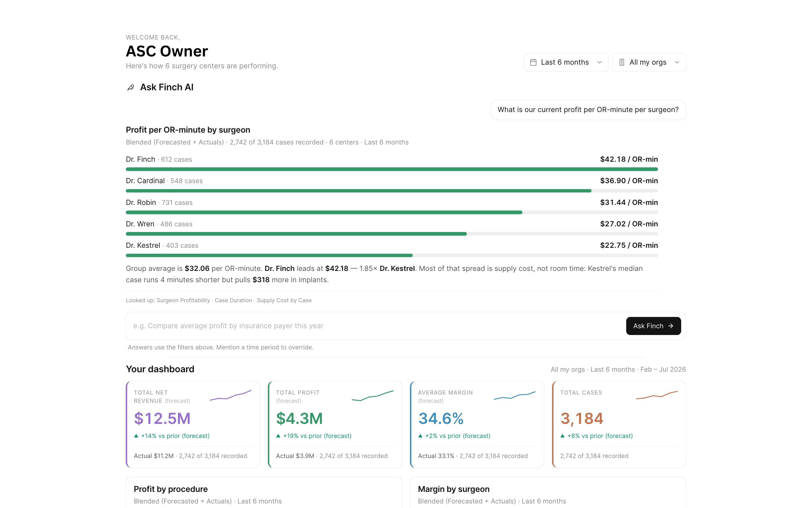Click green up triangle beside +14% vs prior

(x=136, y=436)
